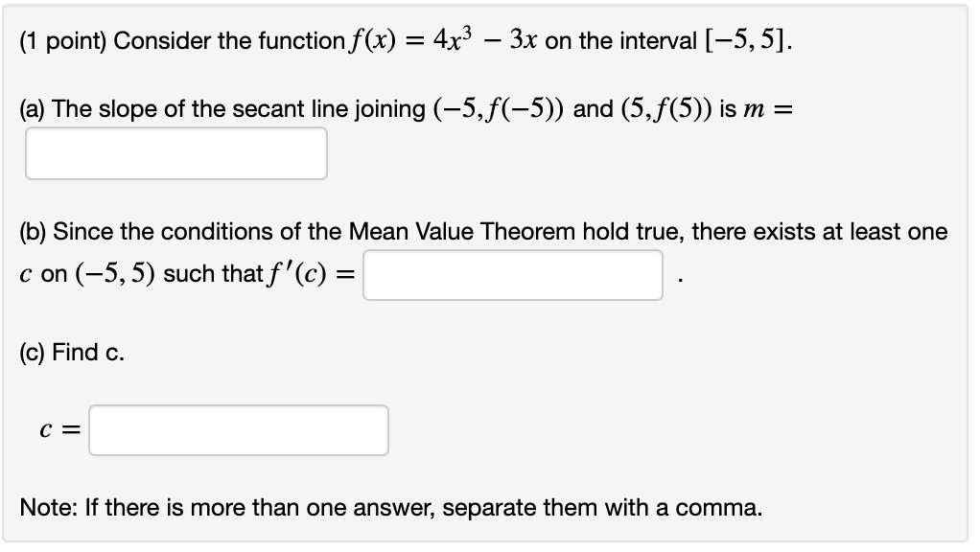Place cursor in the Mean Value Theorem answer field

[x=512, y=275]
